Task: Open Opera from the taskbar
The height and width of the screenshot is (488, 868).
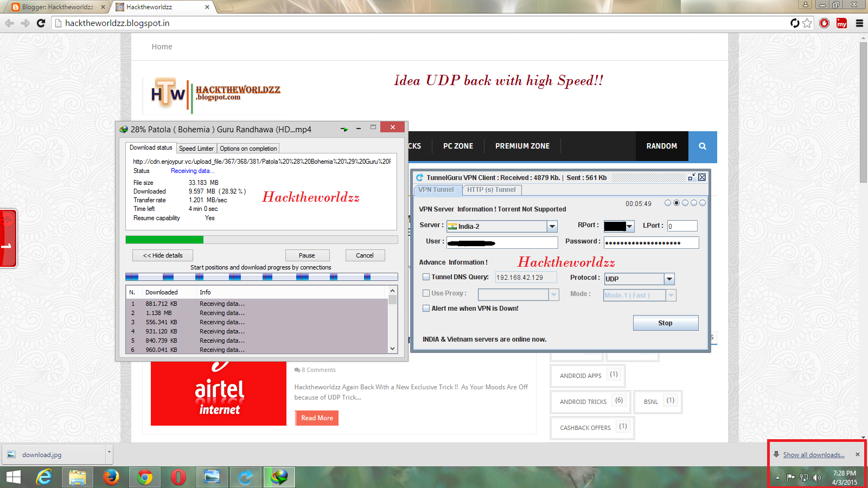Action: coord(178,477)
